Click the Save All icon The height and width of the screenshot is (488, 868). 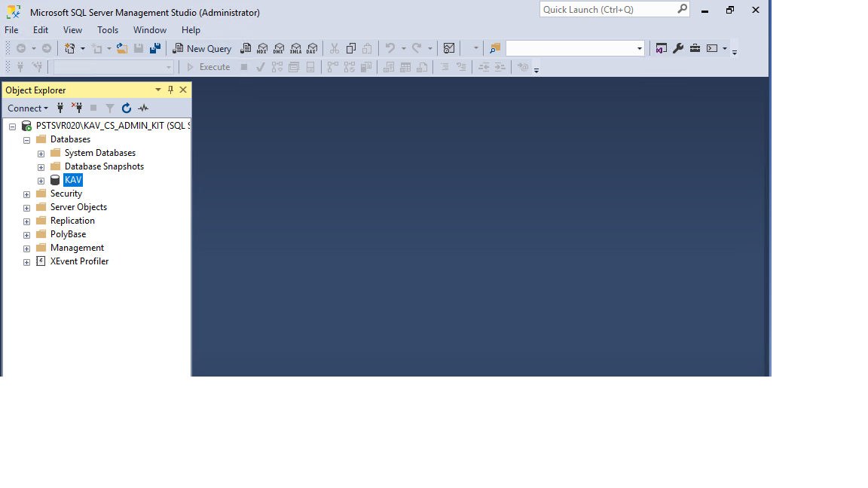pos(155,49)
